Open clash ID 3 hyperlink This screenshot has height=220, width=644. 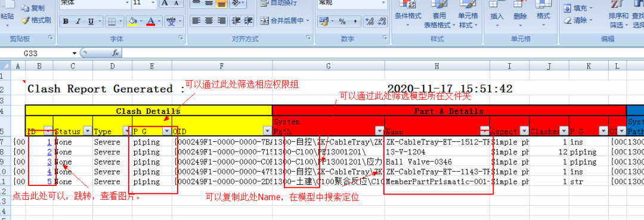(x=49, y=162)
